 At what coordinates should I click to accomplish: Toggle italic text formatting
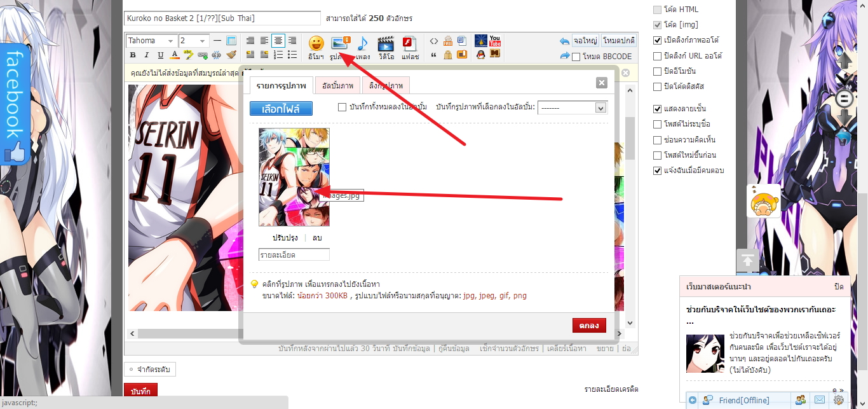(x=146, y=55)
